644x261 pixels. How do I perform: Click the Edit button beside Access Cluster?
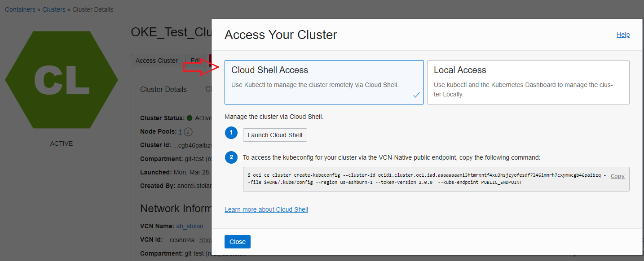(x=195, y=61)
